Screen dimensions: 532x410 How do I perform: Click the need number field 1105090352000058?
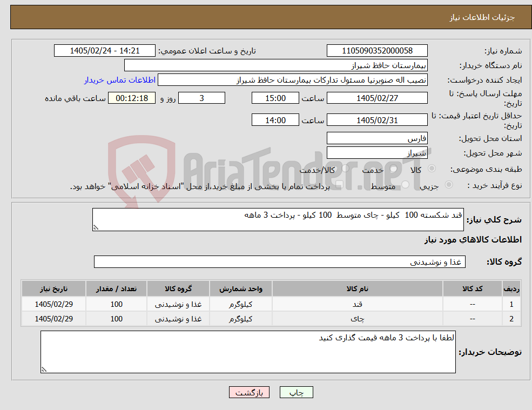(377, 51)
